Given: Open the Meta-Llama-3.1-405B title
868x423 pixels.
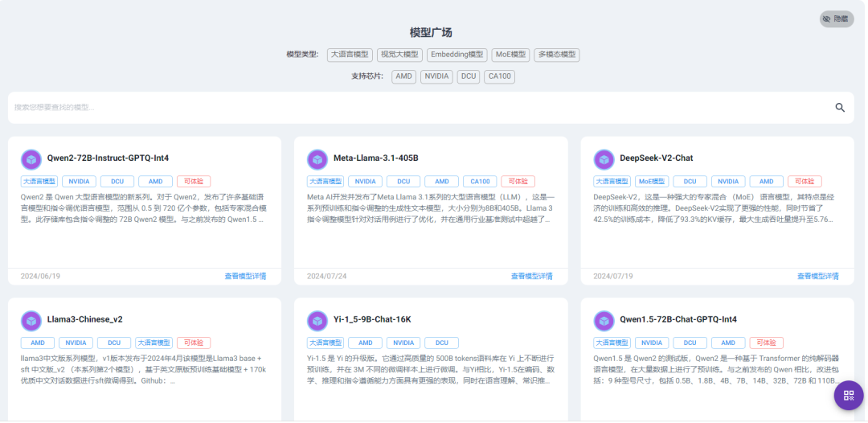Looking at the screenshot, I should tap(376, 158).
